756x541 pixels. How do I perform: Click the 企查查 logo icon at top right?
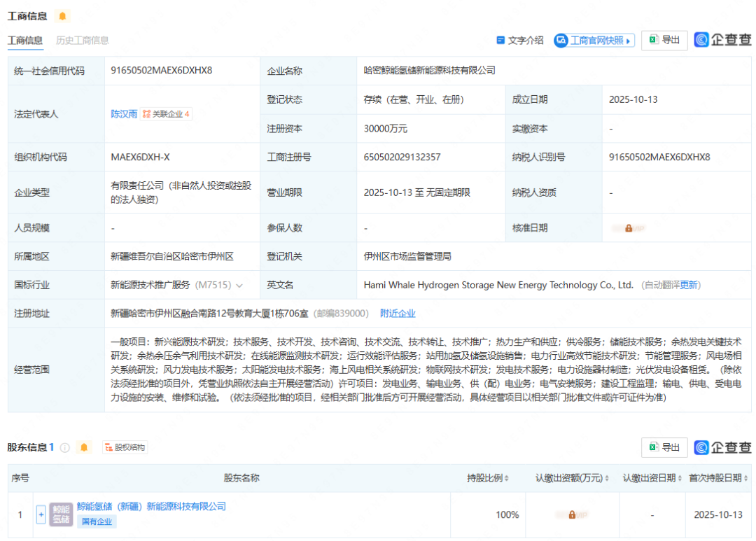pyautogui.click(x=701, y=40)
